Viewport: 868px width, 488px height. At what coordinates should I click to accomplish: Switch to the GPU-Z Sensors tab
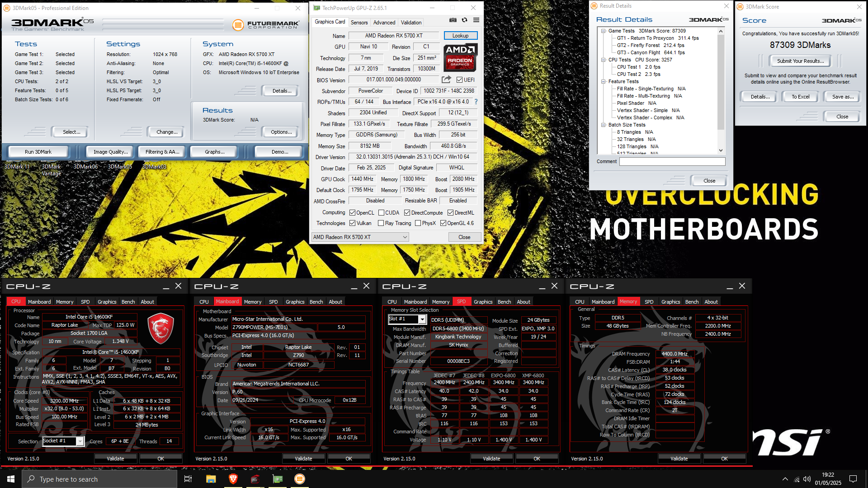point(359,23)
